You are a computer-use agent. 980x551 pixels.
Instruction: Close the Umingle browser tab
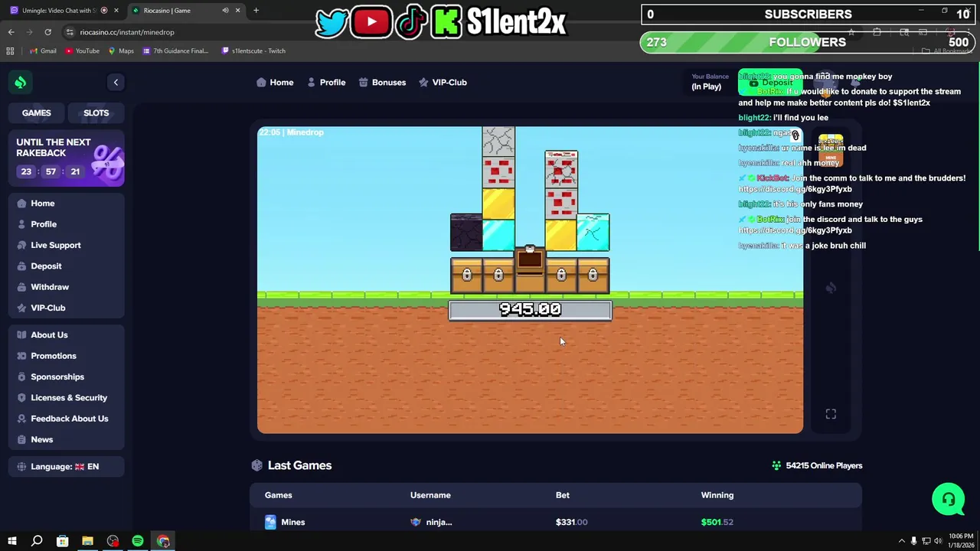tap(116, 11)
